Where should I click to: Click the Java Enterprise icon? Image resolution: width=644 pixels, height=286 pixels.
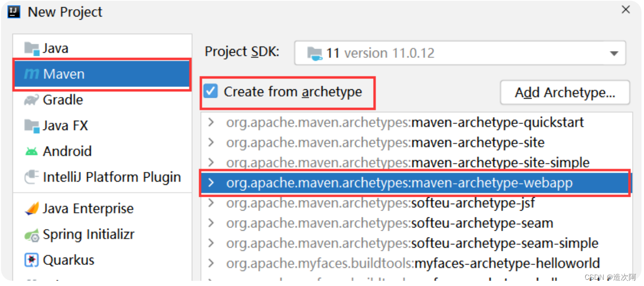[x=32, y=209]
